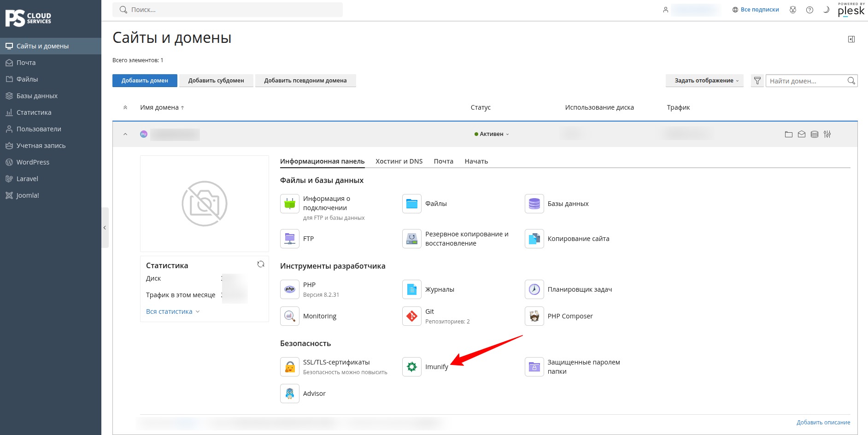Open Почта in the sidebar
This screenshot has height=435, width=868.
[x=51, y=63]
